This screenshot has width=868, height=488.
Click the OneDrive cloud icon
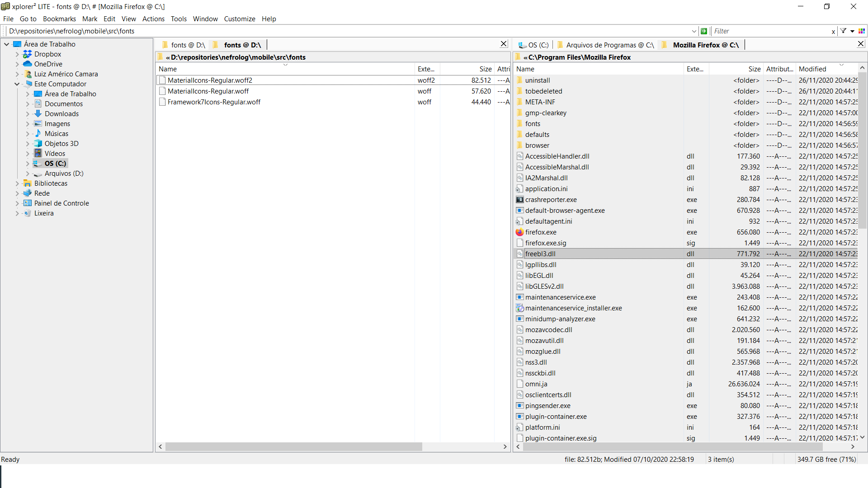click(x=28, y=64)
